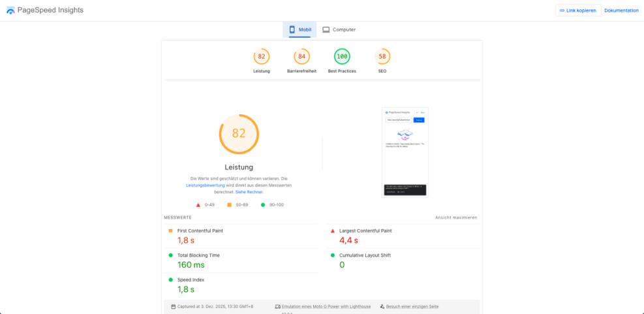Viewport: 644px width, 314px height.
Task: Switch to the Mobil tab
Action: tap(299, 29)
